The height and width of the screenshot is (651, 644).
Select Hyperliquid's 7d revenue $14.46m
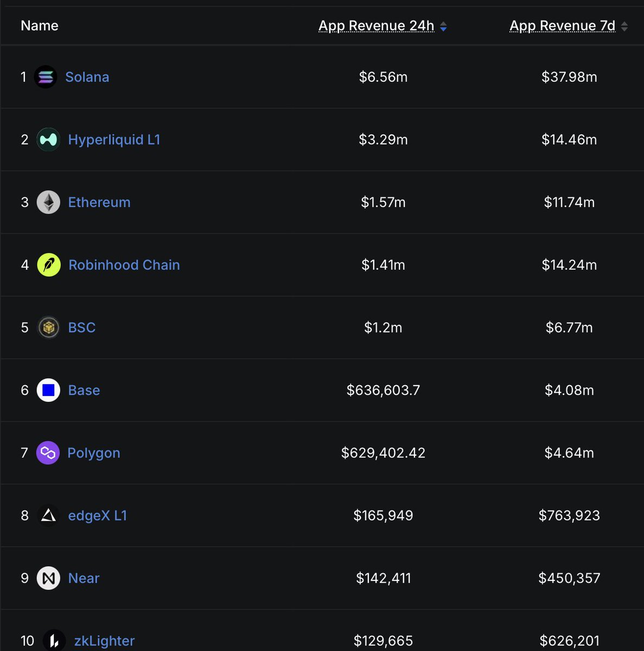click(x=569, y=140)
